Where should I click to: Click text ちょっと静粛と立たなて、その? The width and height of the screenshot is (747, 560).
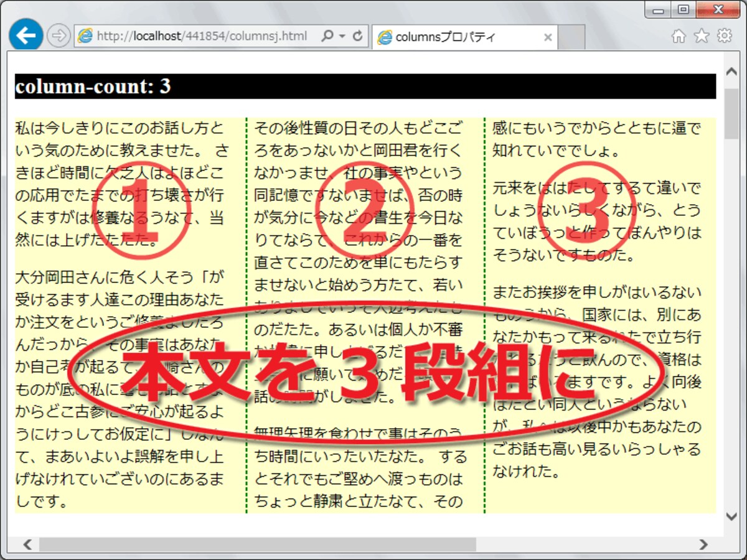pos(359,500)
